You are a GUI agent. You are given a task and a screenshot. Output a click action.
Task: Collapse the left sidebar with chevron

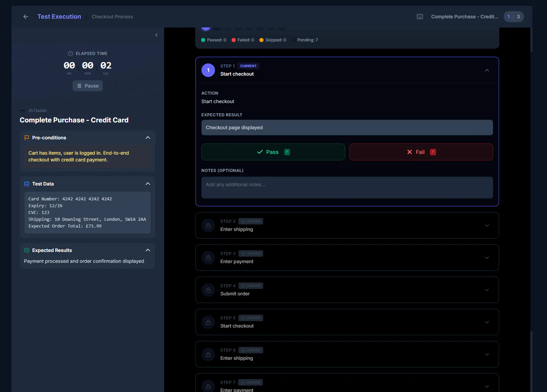(156, 35)
